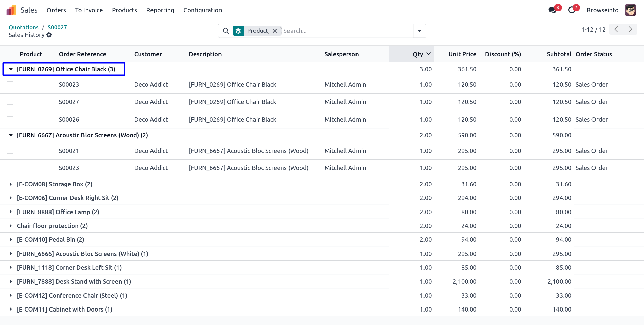Open the search options dropdown arrow
This screenshot has height=325, width=644.
coord(419,31)
